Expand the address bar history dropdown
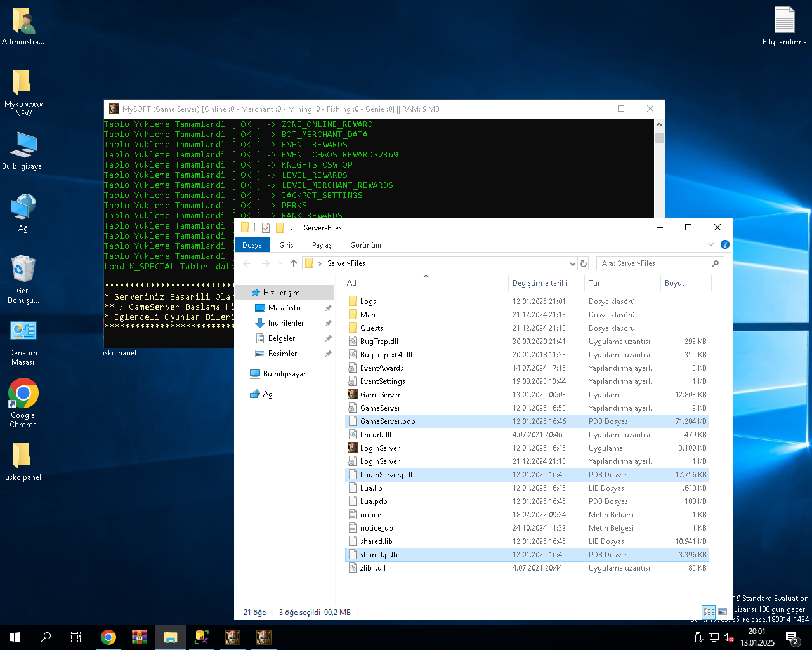 coord(573,263)
